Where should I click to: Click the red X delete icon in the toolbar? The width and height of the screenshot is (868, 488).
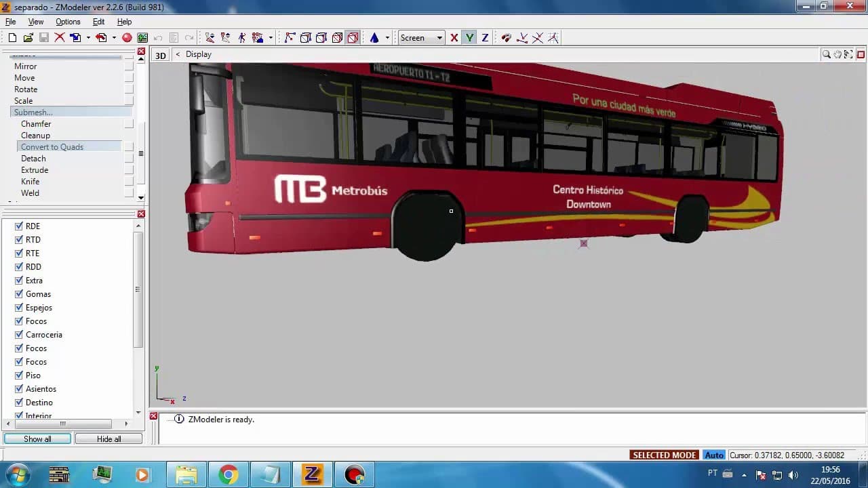[x=60, y=38]
